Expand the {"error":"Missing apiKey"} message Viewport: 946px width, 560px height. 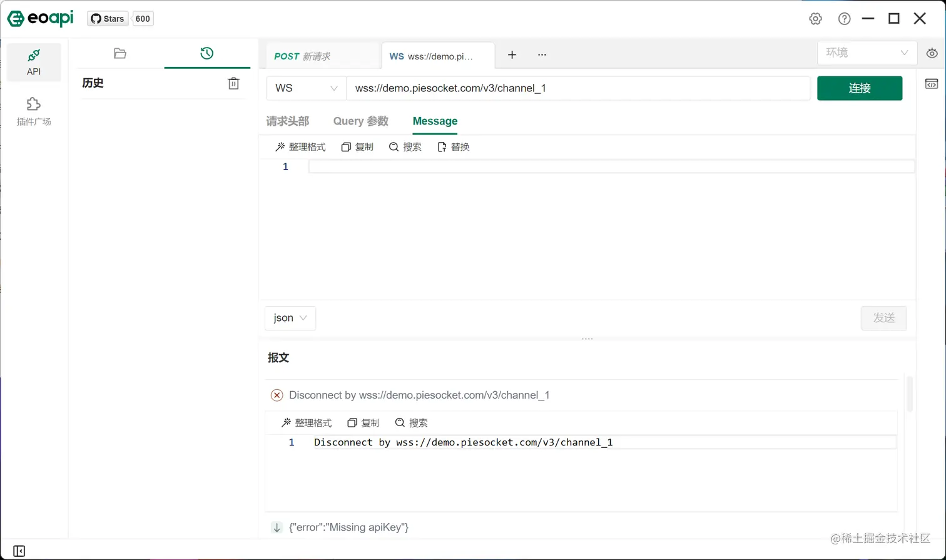point(348,527)
